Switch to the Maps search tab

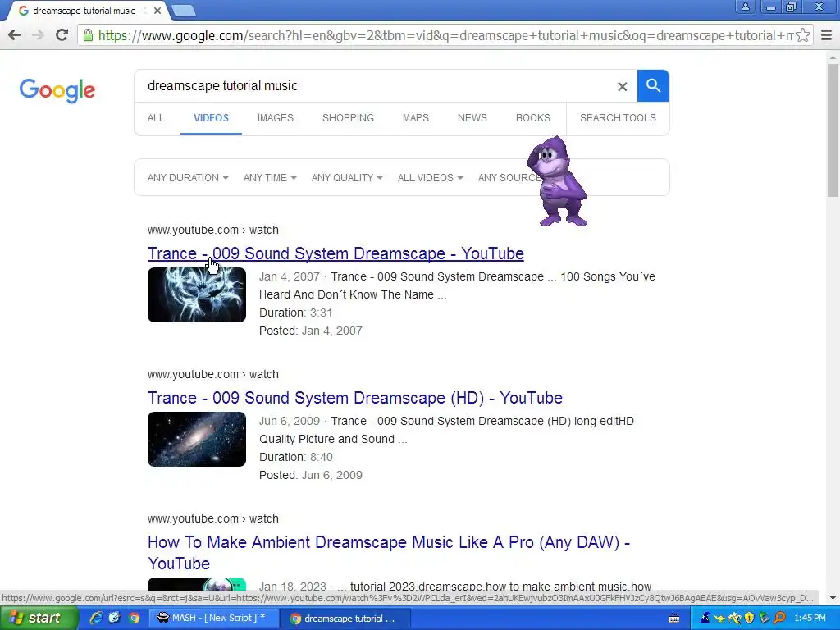pos(416,118)
